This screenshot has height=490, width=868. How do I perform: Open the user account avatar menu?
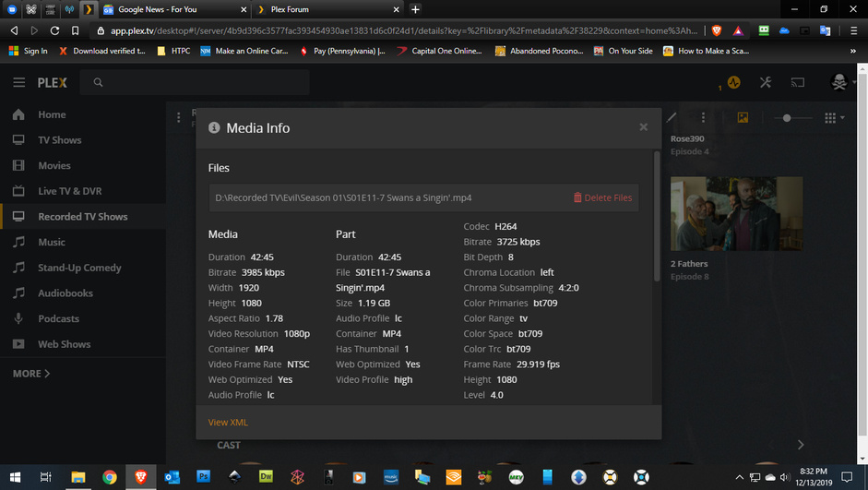[x=839, y=82]
